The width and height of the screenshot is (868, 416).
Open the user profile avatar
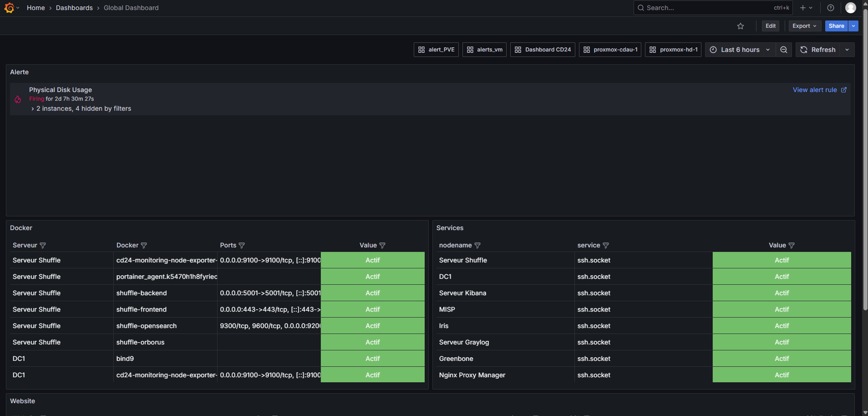pyautogui.click(x=850, y=8)
